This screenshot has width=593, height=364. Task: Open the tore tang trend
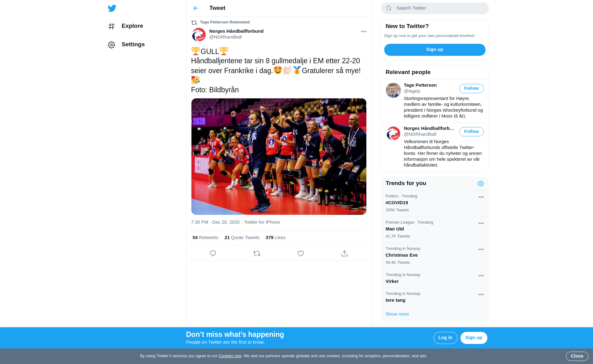435,297
